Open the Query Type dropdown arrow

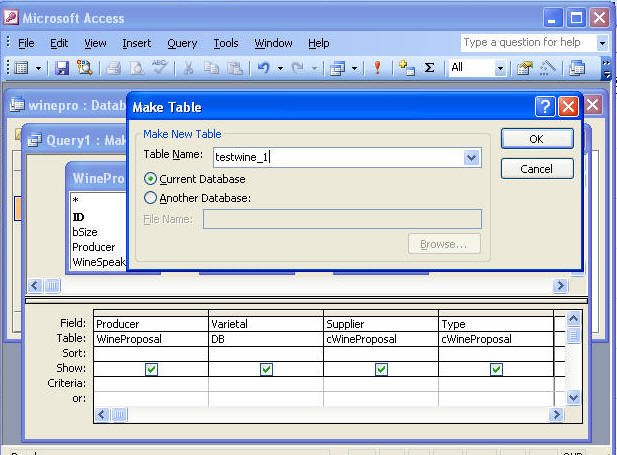(354, 68)
